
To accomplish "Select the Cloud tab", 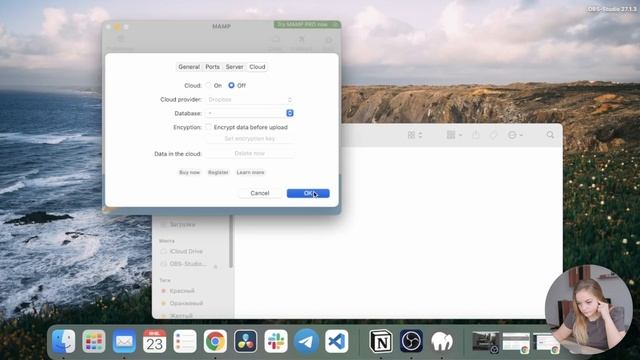I will click(257, 67).
